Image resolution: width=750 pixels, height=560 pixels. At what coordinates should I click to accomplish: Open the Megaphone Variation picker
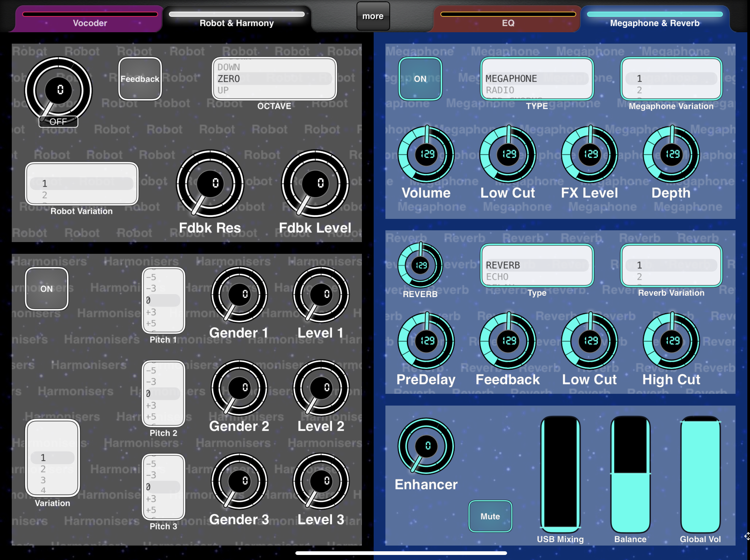pyautogui.click(x=671, y=79)
